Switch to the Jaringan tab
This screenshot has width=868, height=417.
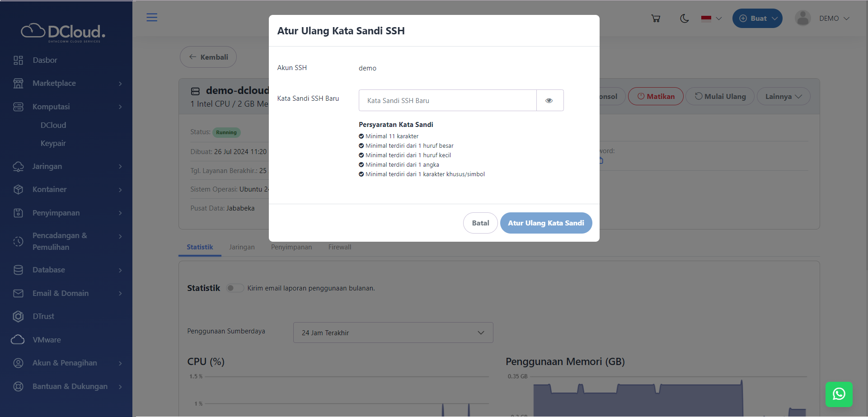pyautogui.click(x=242, y=247)
